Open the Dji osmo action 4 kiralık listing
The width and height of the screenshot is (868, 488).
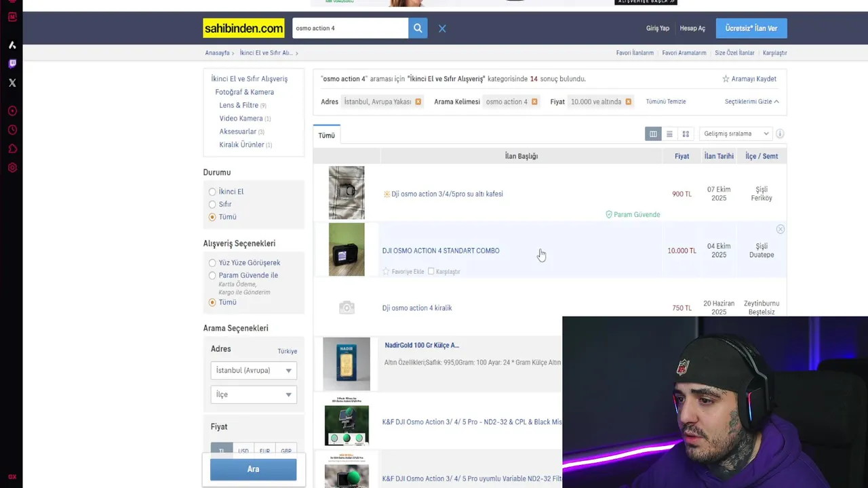(x=417, y=308)
